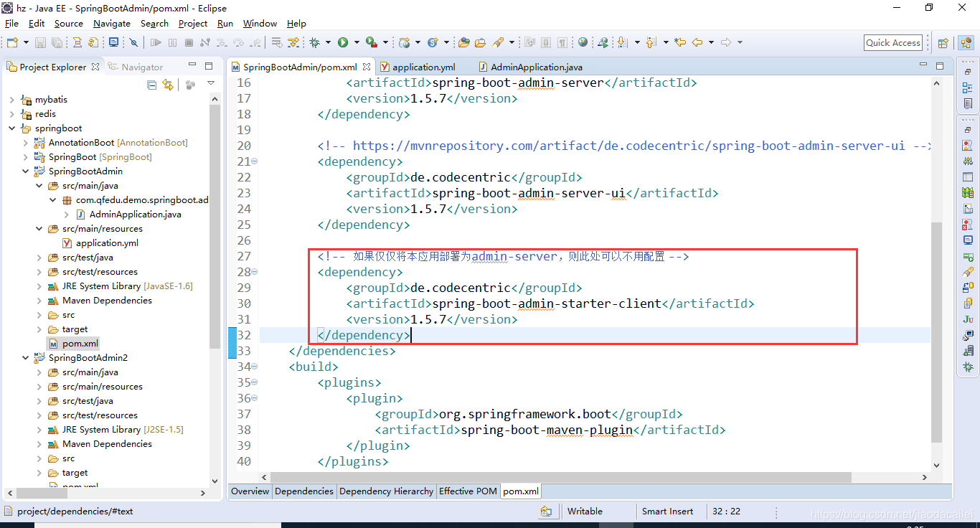The width and height of the screenshot is (980, 528).
Task: Click the Back navigation arrow icon
Action: (x=697, y=43)
